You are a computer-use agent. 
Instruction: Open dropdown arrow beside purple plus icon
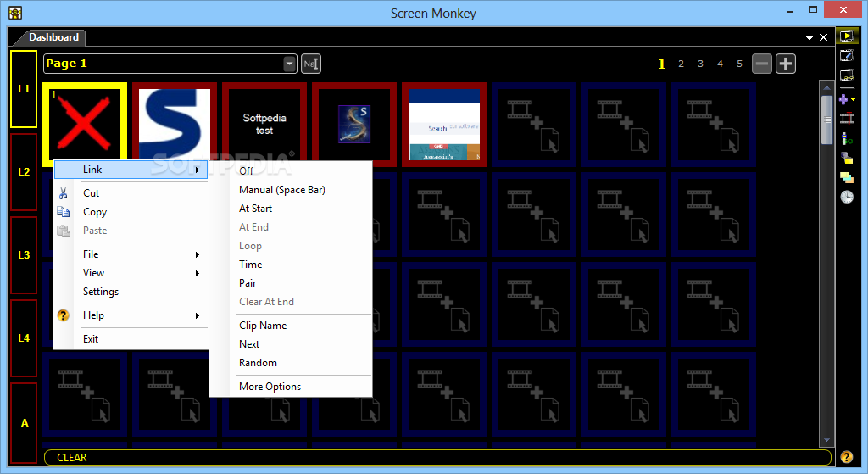tap(853, 100)
